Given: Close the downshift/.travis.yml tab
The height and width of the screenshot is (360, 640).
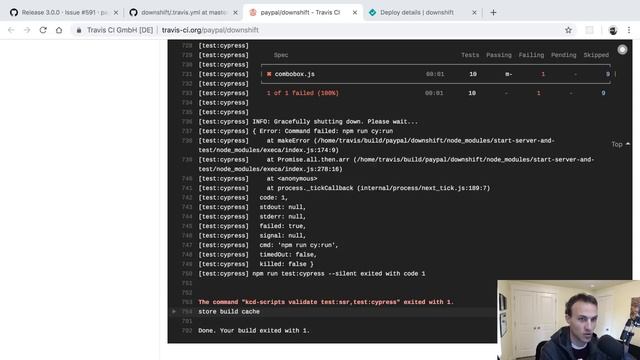Looking at the screenshot, I should tap(235, 13).
